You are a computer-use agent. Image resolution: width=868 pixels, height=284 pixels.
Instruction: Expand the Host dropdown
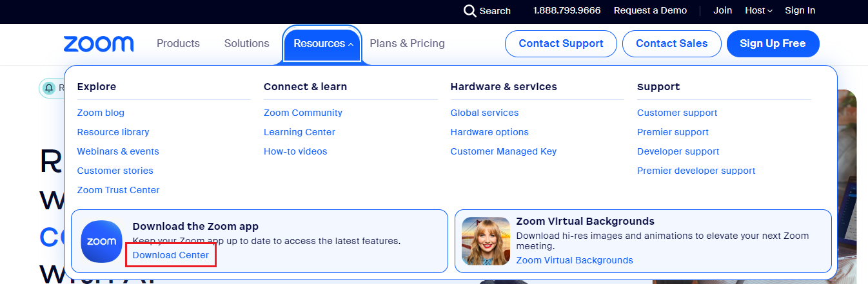coord(758,10)
